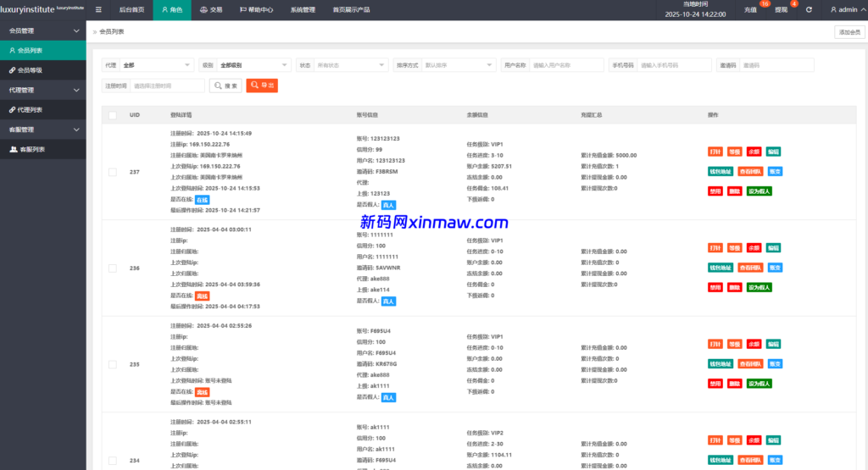Open the 注册时间 date picker field
Screen dimensions: 868x470
pyautogui.click(x=168, y=86)
